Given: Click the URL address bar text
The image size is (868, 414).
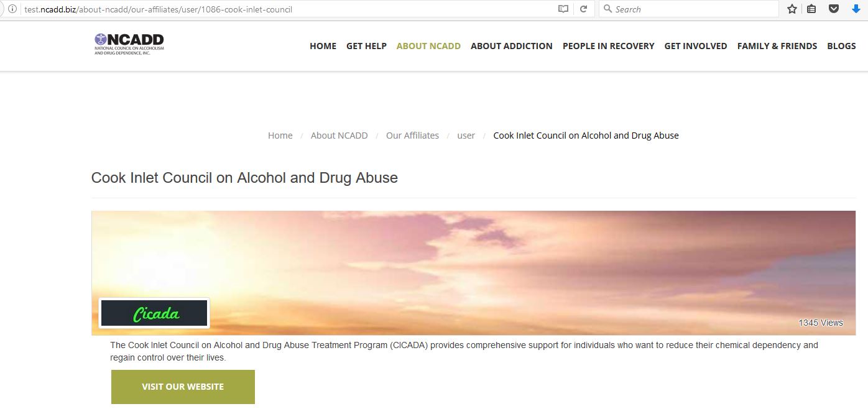Looking at the screenshot, I should pyautogui.click(x=158, y=9).
